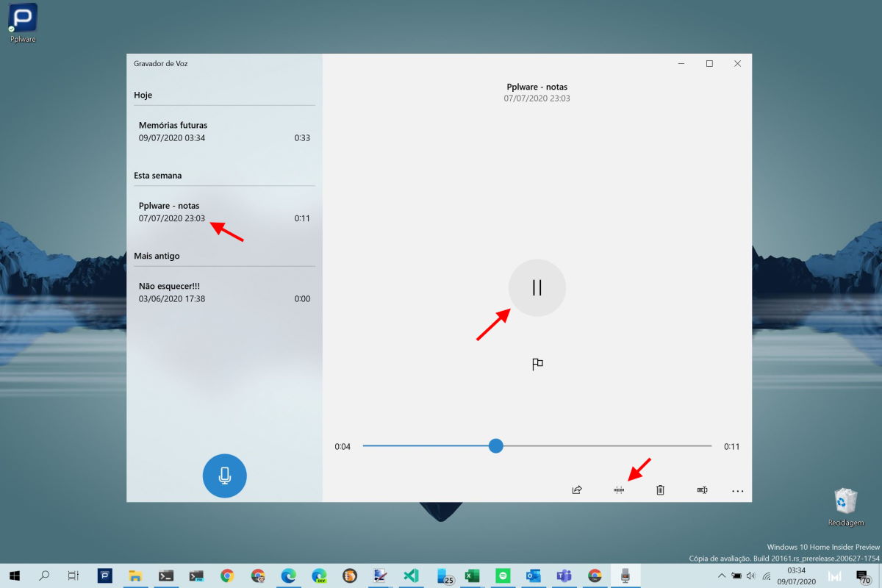
Task: Select the Pplware - notas recording
Action: (x=224, y=212)
